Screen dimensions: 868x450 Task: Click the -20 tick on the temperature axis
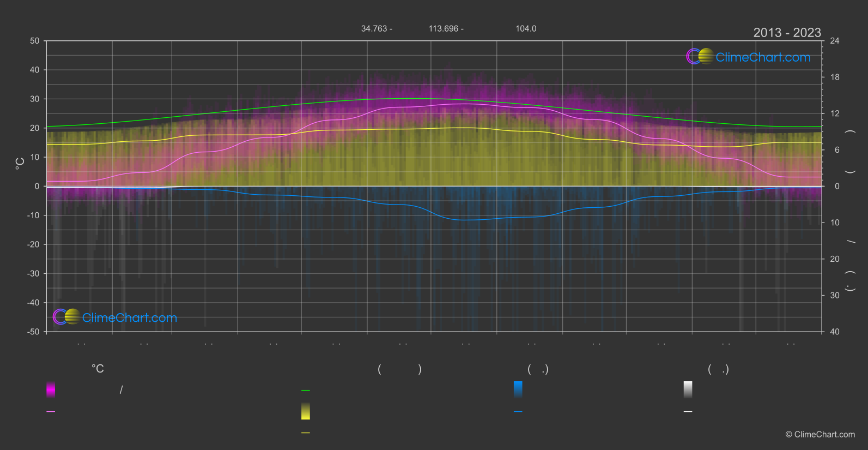click(x=33, y=244)
